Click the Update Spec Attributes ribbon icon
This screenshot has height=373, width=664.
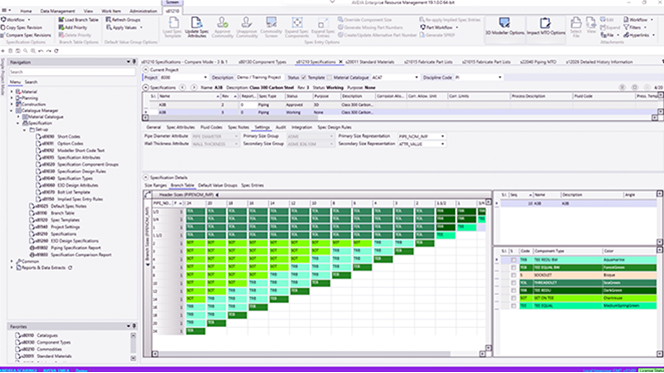(197, 28)
